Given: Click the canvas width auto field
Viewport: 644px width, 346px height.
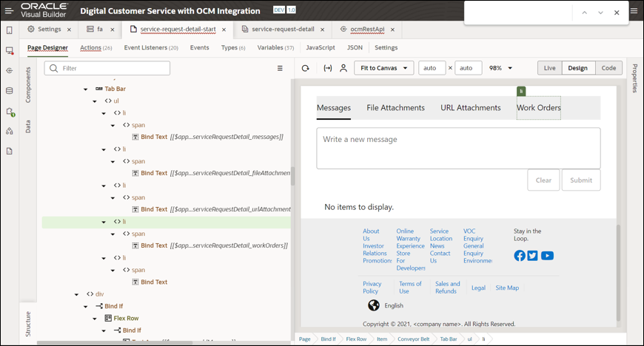Looking at the screenshot, I should click(432, 68).
